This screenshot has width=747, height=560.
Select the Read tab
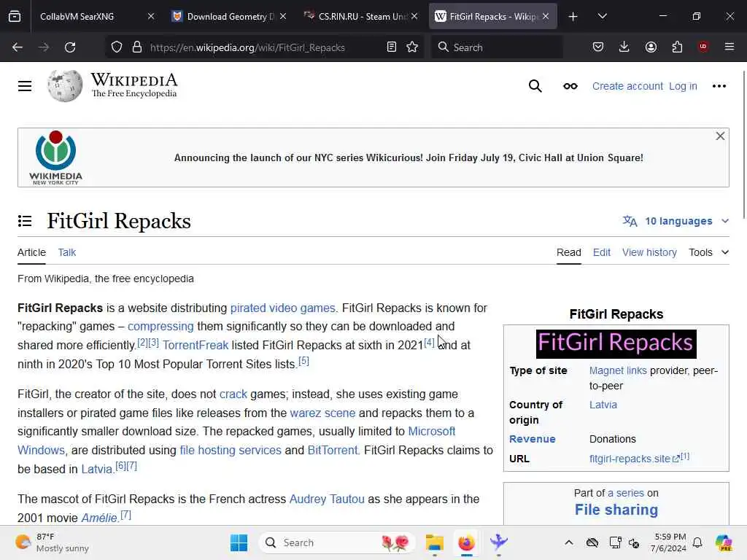569,252
